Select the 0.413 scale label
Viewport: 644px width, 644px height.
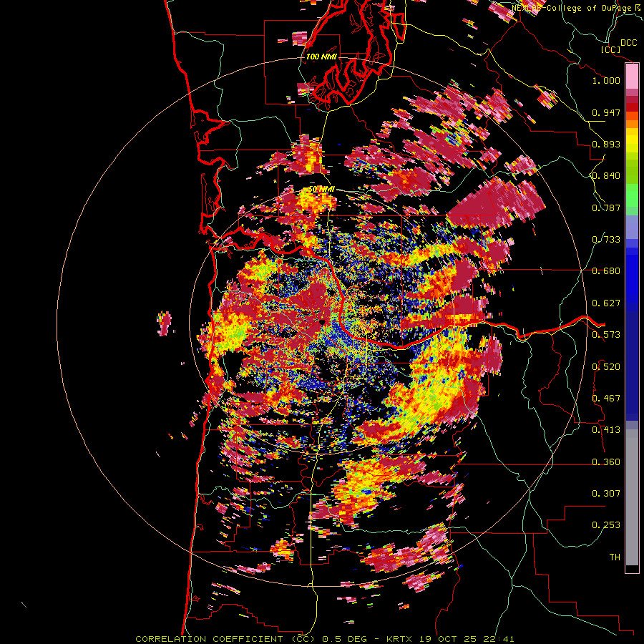pos(606,430)
